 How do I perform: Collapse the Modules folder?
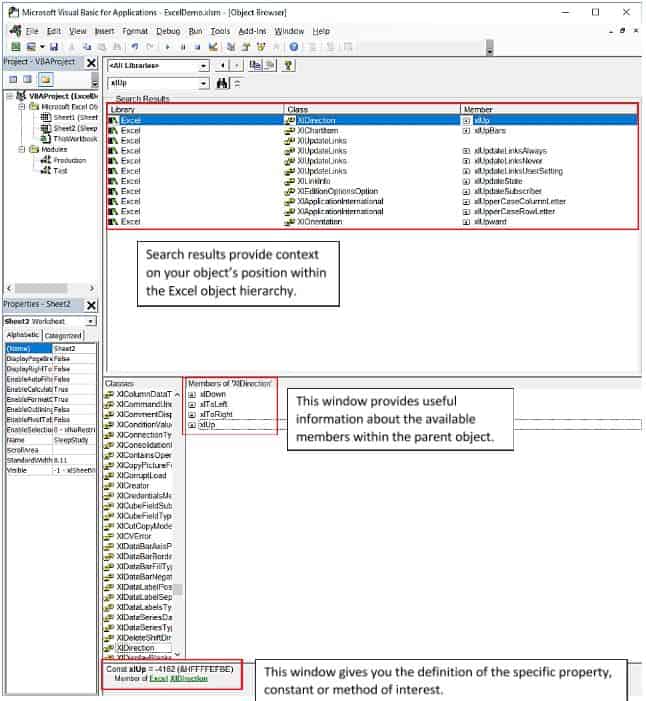21,149
